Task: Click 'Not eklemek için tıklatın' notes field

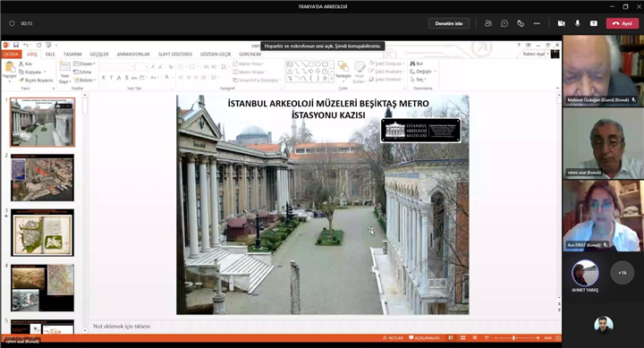Action: click(x=122, y=327)
